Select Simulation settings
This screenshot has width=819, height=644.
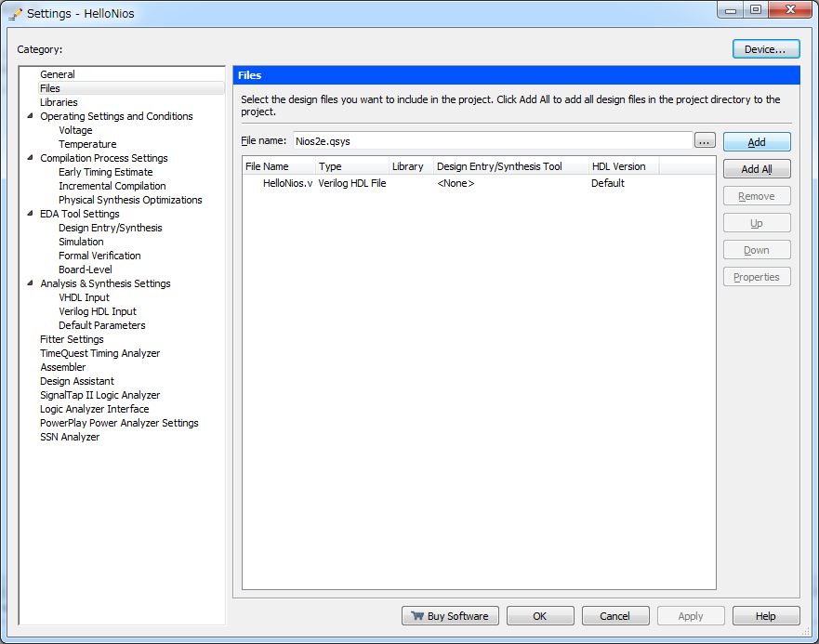pyautogui.click(x=82, y=242)
